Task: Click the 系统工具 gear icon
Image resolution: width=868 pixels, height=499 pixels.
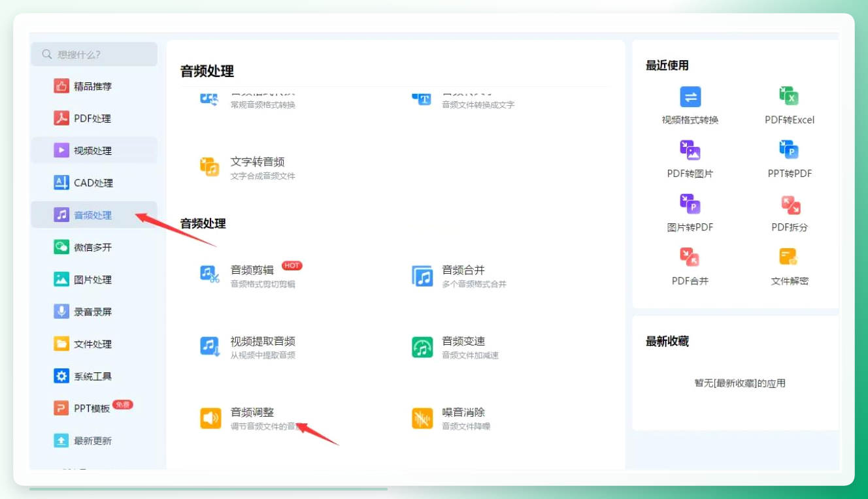Action: pyautogui.click(x=61, y=376)
